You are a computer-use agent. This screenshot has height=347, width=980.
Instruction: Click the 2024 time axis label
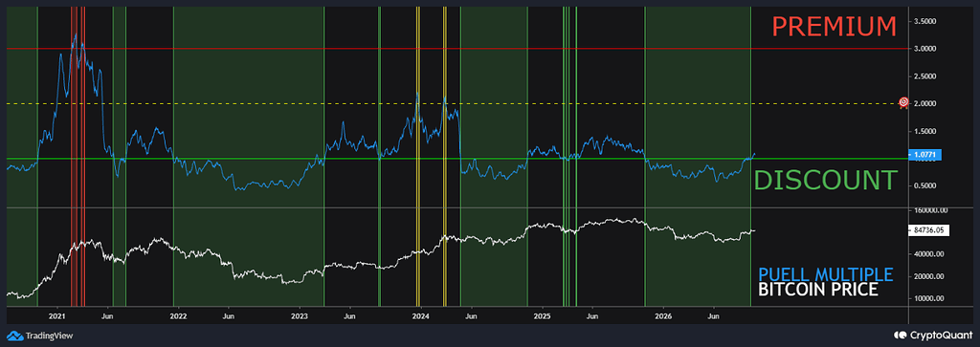coord(421,316)
